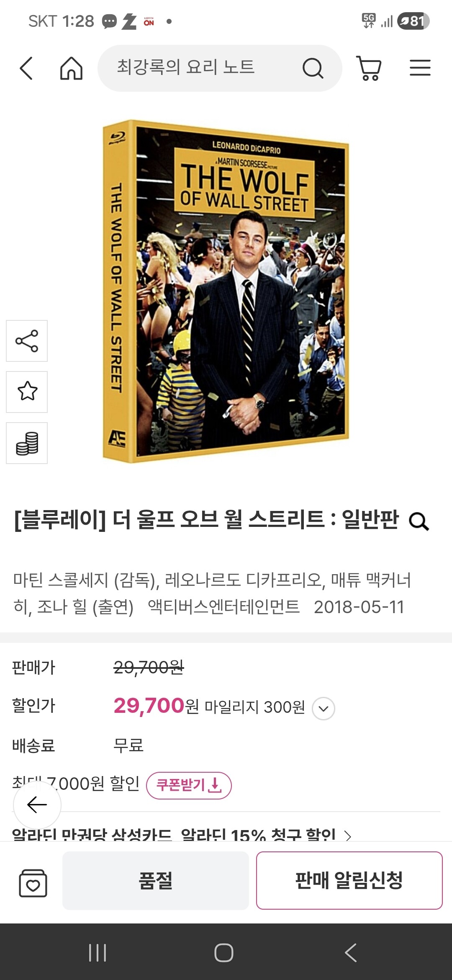This screenshot has height=980, width=452.
Task: Open the stacked coins price icon
Action: pyautogui.click(x=27, y=443)
